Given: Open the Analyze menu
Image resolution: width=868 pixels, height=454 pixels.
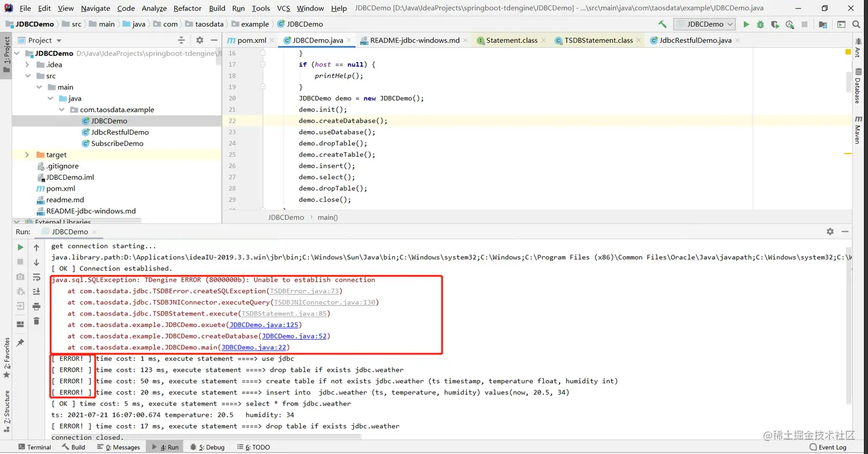Looking at the screenshot, I should click(154, 8).
